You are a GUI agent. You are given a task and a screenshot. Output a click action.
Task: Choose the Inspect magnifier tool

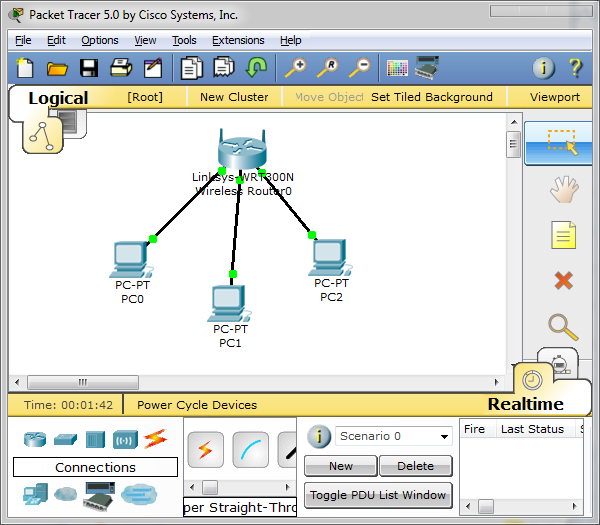click(563, 327)
